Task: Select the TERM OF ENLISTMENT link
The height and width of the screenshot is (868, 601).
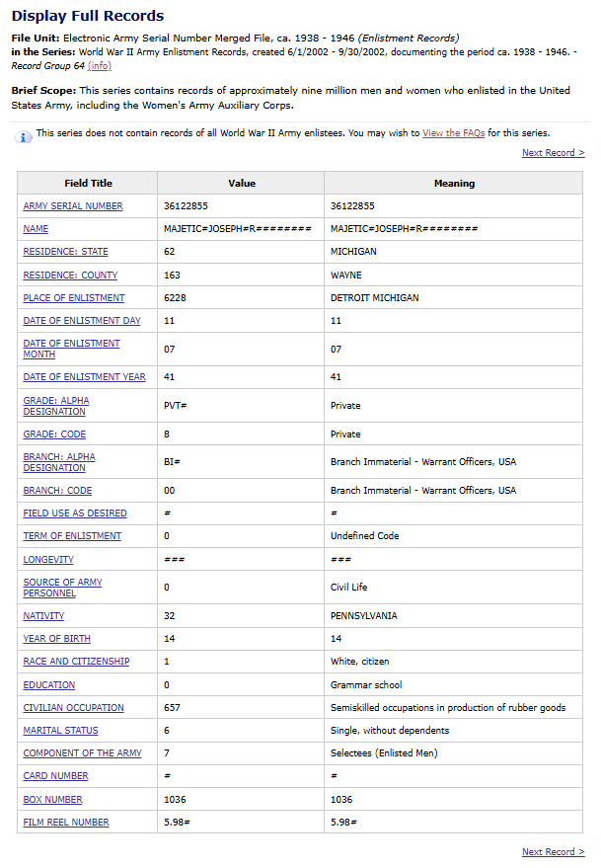Action: (72, 536)
